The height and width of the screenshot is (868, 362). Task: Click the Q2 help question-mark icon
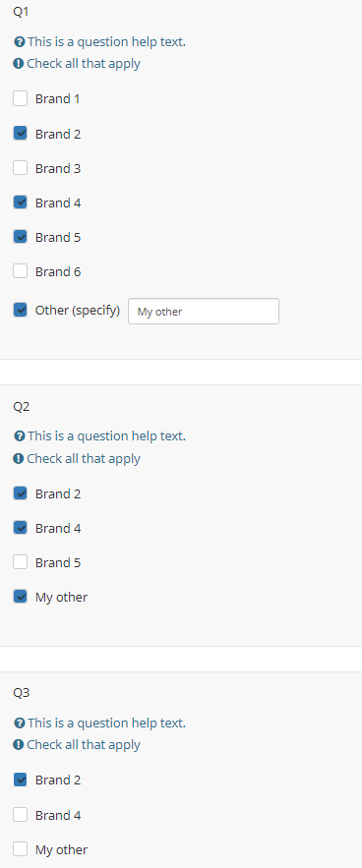coord(20,436)
